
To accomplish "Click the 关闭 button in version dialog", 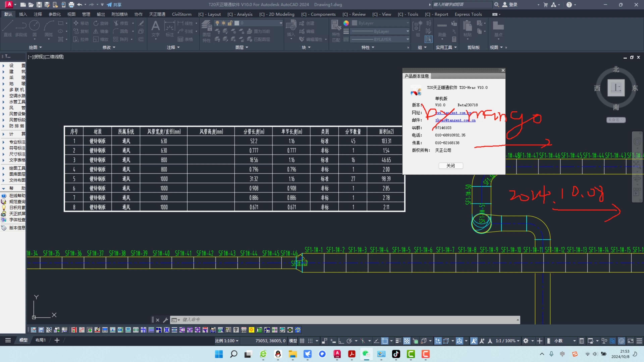I will click(450, 166).
